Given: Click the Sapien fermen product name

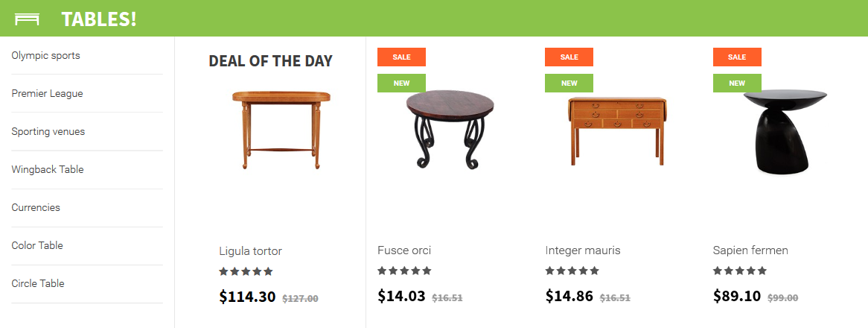Looking at the screenshot, I should tap(750, 250).
